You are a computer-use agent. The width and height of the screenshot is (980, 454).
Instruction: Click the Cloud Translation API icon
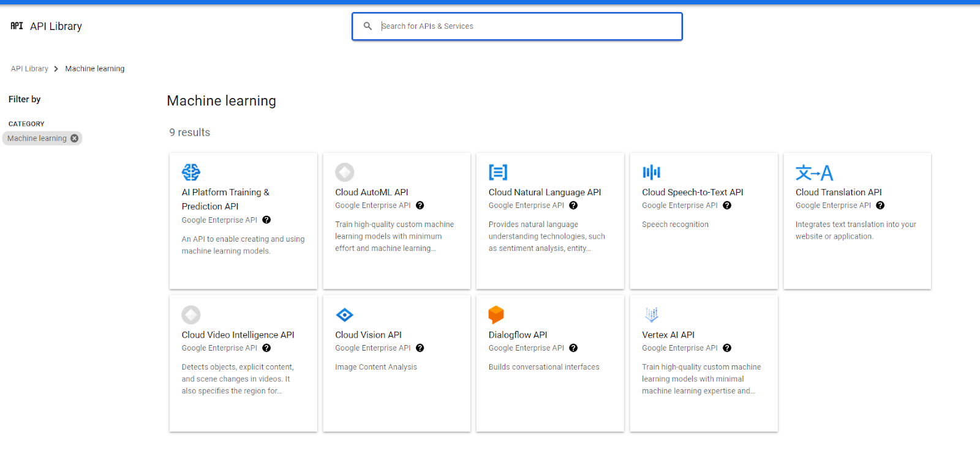point(813,173)
